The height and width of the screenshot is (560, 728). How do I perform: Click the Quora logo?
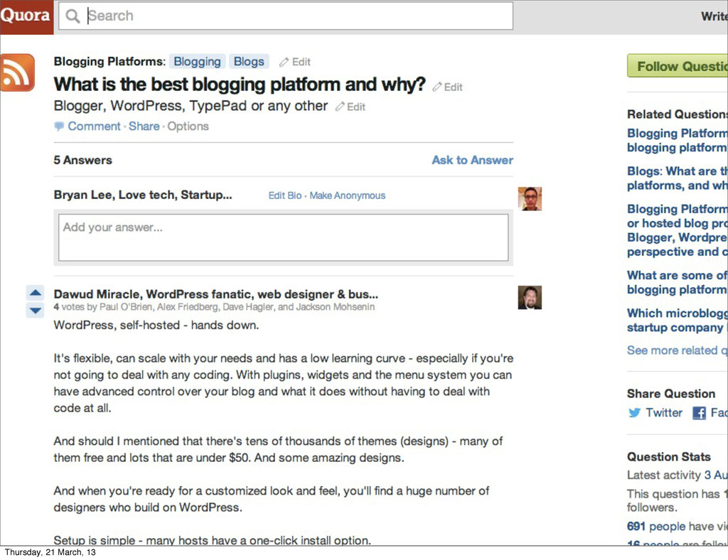click(x=26, y=16)
